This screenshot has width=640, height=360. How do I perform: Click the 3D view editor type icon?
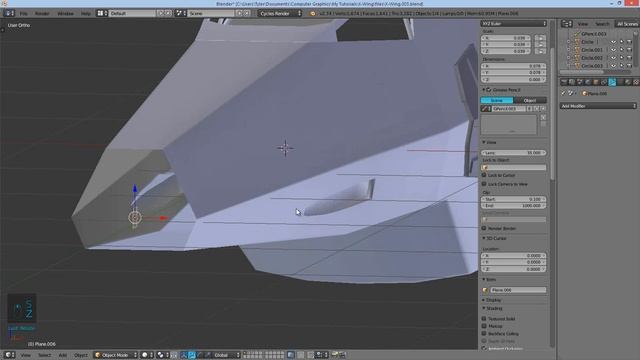coord(9,355)
